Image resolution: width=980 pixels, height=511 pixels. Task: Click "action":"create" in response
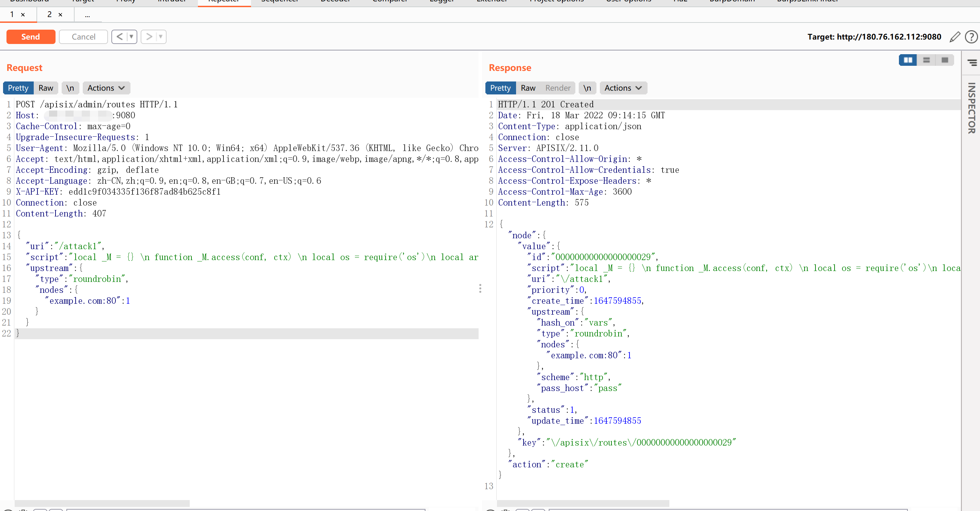pyautogui.click(x=548, y=465)
